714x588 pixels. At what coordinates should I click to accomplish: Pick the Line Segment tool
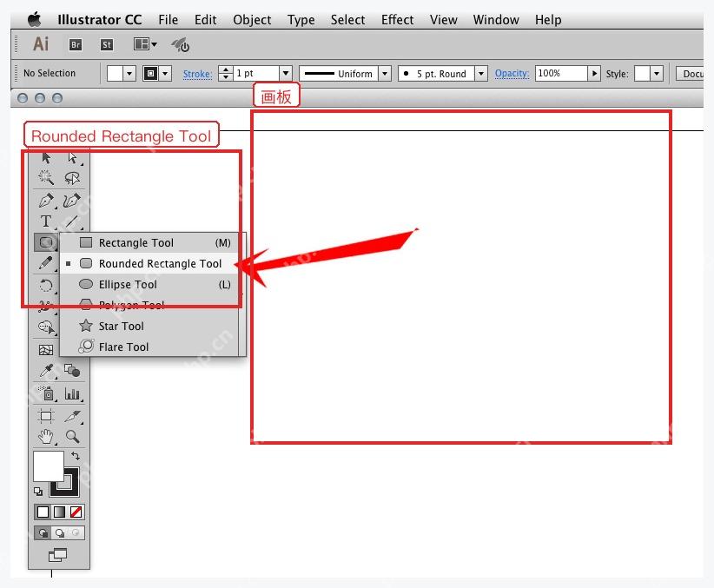72,221
